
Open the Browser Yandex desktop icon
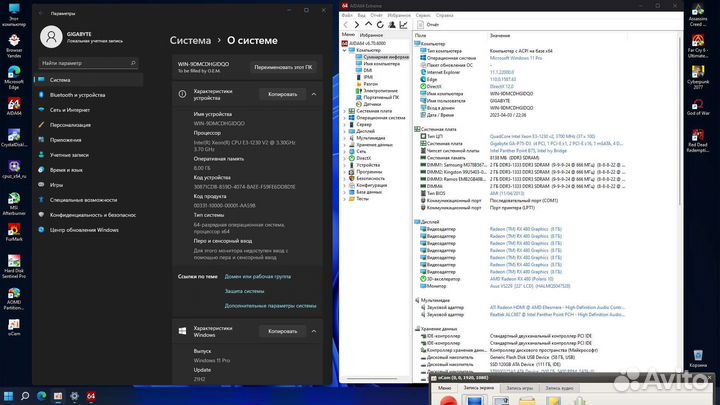(x=14, y=46)
